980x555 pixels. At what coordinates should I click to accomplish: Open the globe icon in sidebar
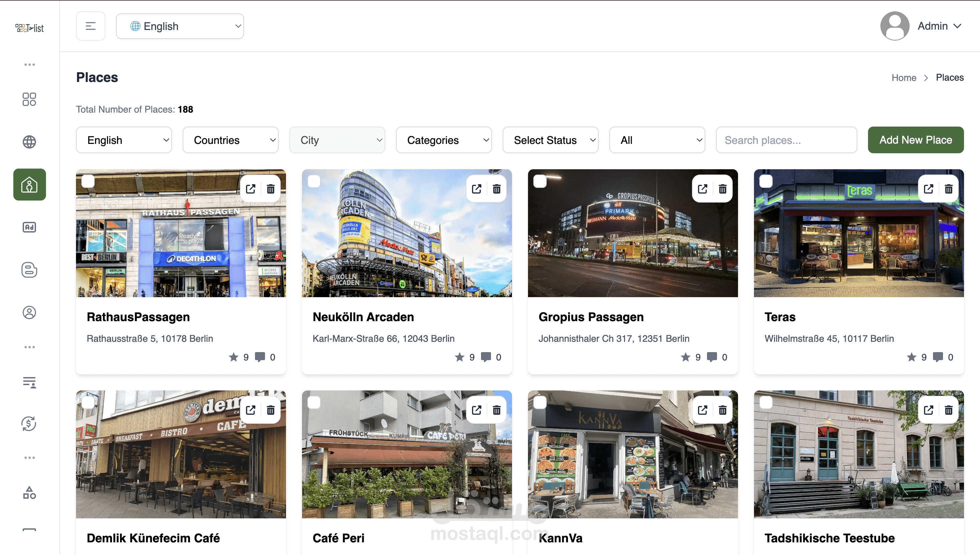29,142
